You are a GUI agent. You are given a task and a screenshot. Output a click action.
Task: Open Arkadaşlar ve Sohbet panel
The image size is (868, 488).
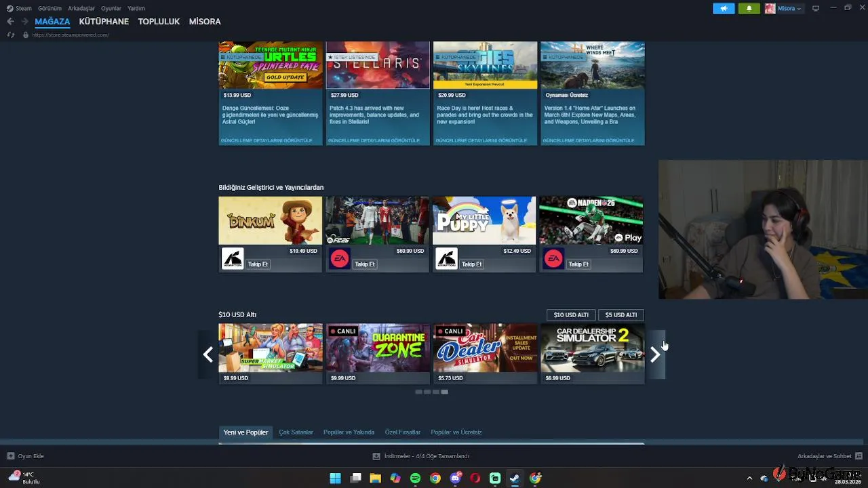coord(830,456)
